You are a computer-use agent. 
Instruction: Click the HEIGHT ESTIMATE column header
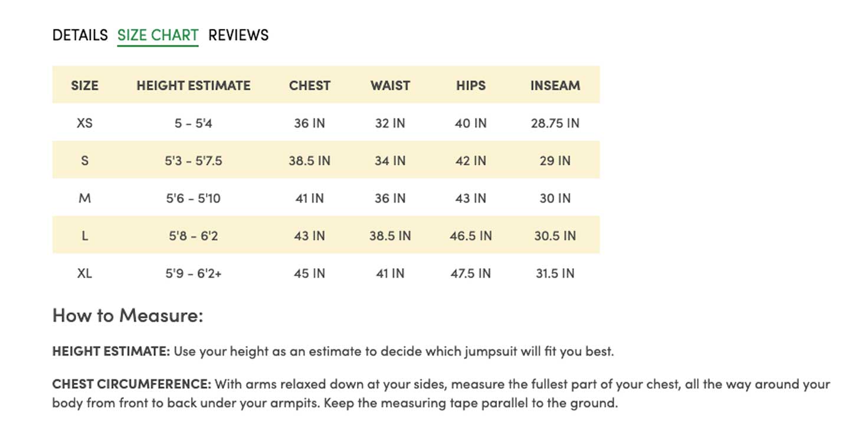pos(194,86)
